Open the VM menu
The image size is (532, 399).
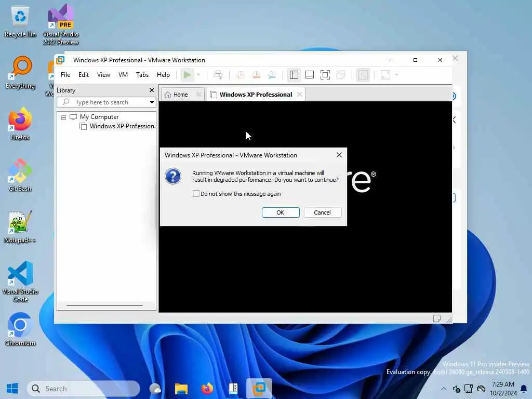(x=123, y=75)
